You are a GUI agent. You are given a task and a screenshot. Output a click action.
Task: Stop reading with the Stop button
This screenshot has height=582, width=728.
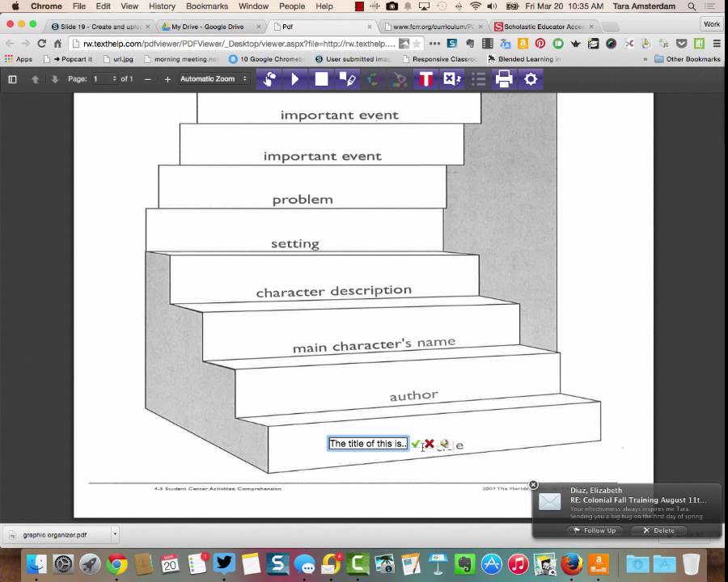coord(321,79)
